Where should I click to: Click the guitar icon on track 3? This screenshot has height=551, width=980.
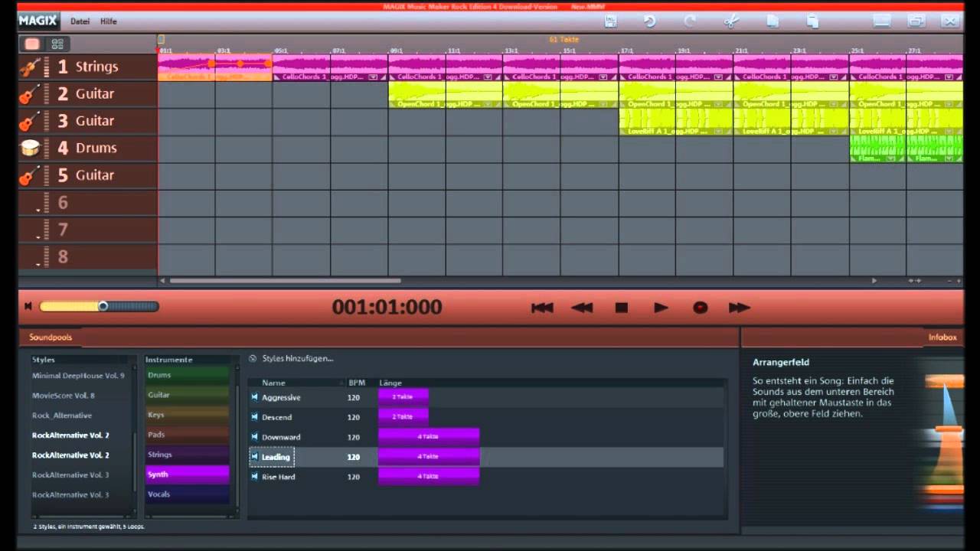click(x=30, y=121)
